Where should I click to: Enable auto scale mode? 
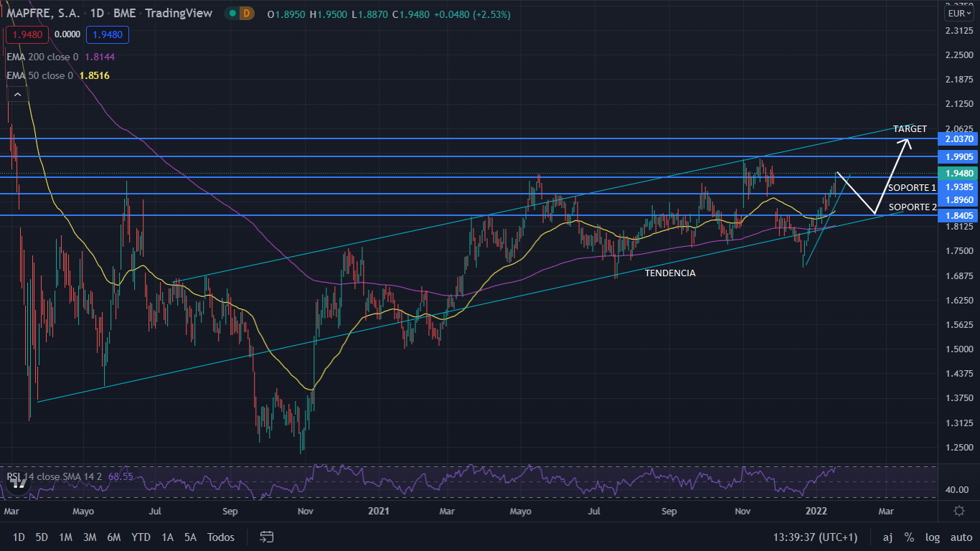pyautogui.click(x=961, y=537)
